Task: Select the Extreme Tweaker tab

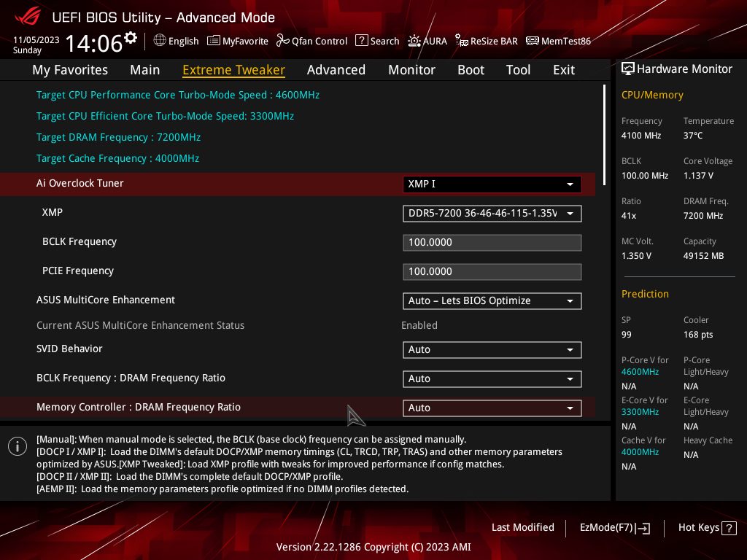Action: [x=234, y=70]
